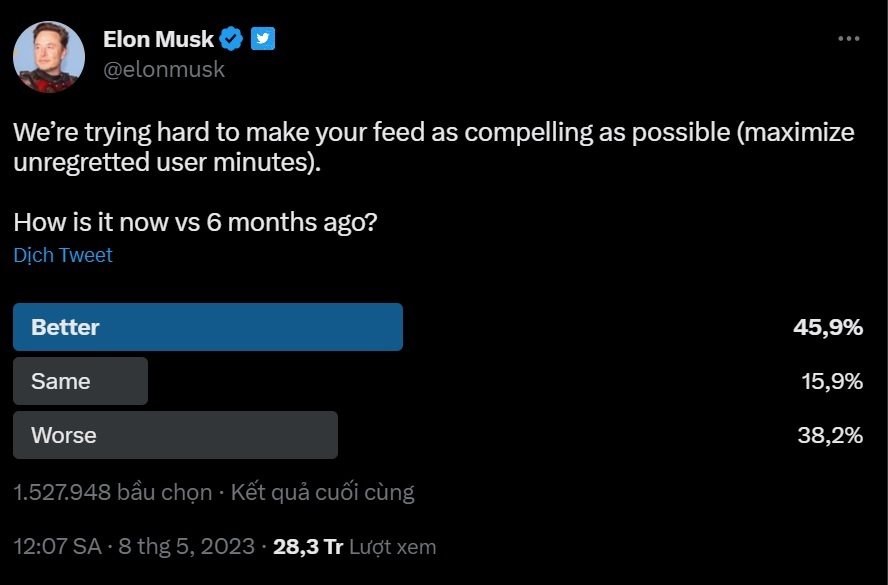Screen dimensions: 888x585
Task: Open the three-dot more options menu
Action: 848,39
